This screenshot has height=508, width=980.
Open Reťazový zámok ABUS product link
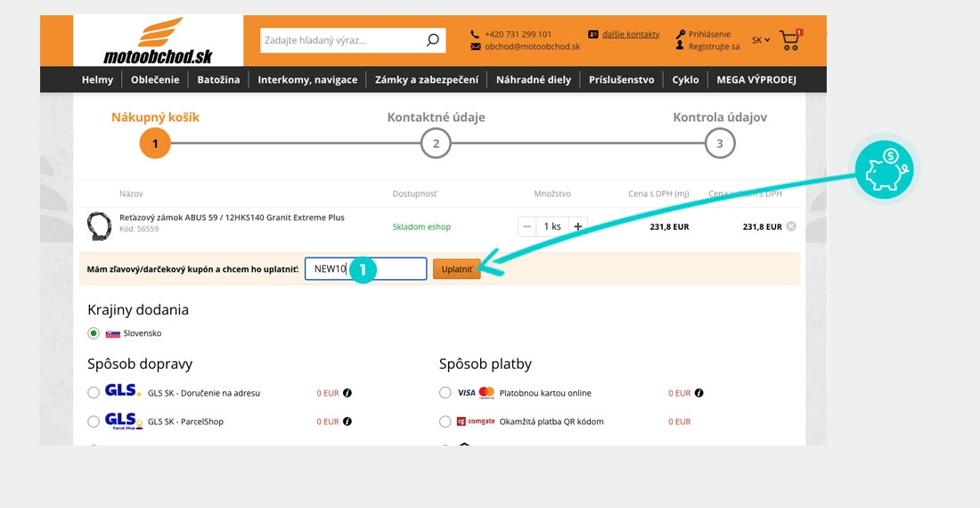point(232,217)
